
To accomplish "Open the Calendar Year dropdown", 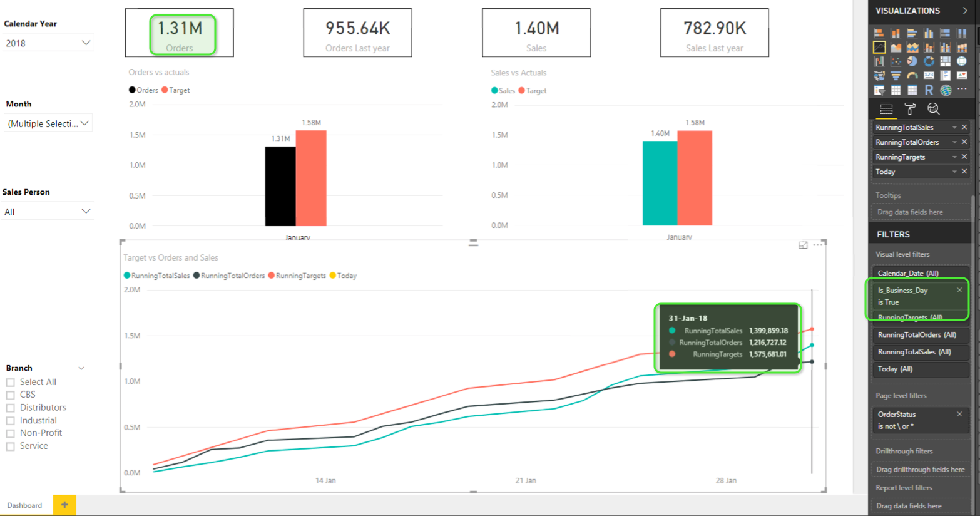I will pyautogui.click(x=86, y=43).
